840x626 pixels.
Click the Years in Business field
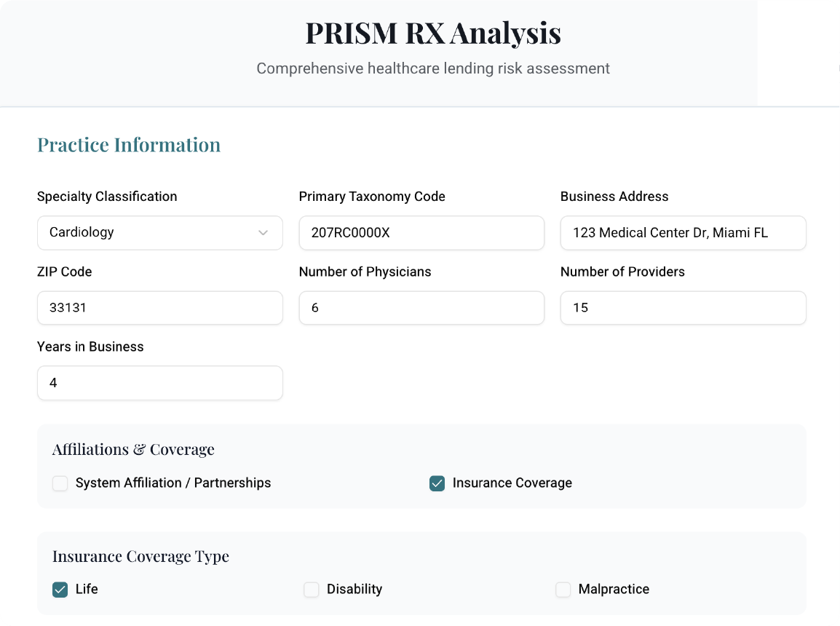pyautogui.click(x=159, y=382)
